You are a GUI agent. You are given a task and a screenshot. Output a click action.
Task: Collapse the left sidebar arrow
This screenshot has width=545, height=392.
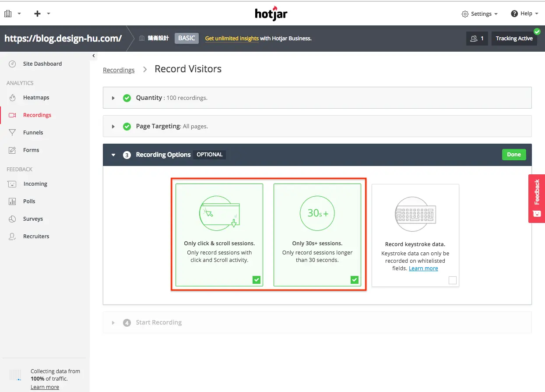click(94, 56)
